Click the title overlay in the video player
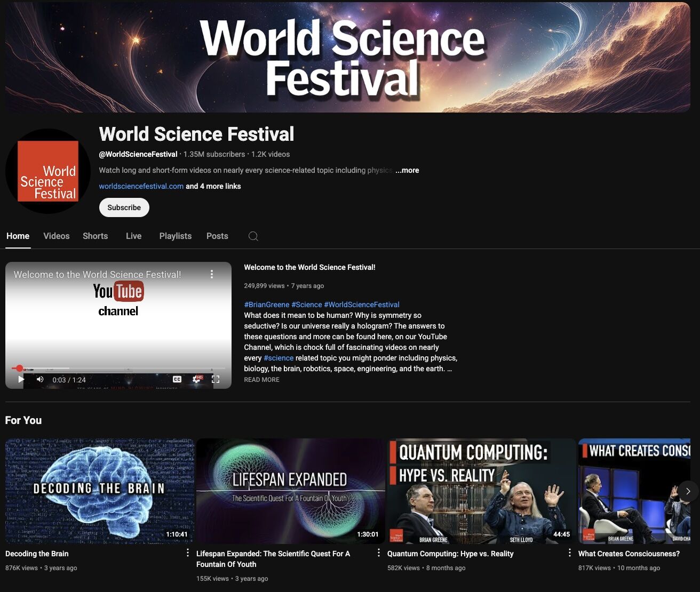 (x=97, y=275)
